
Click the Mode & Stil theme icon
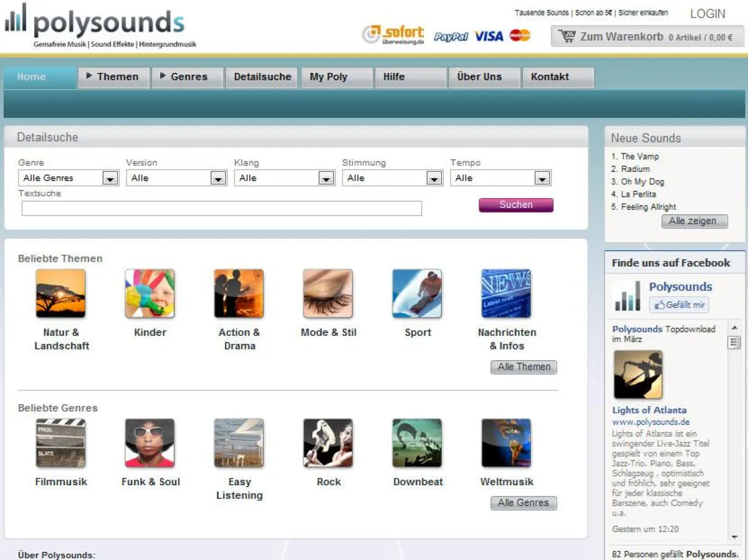point(328,293)
